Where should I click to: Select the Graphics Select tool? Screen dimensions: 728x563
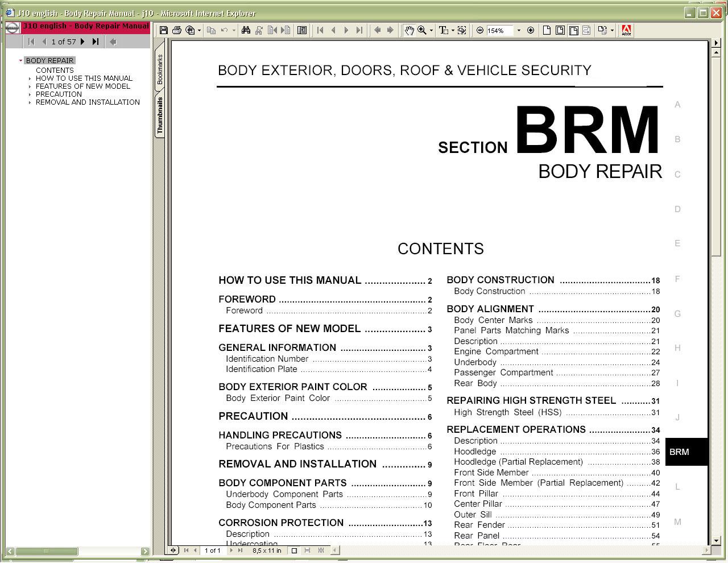coord(462,30)
